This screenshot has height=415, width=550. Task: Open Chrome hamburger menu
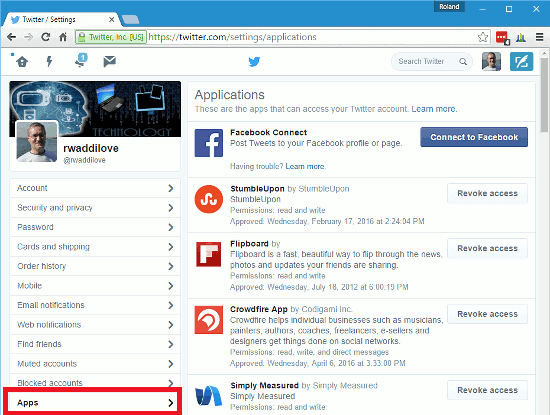tap(539, 37)
